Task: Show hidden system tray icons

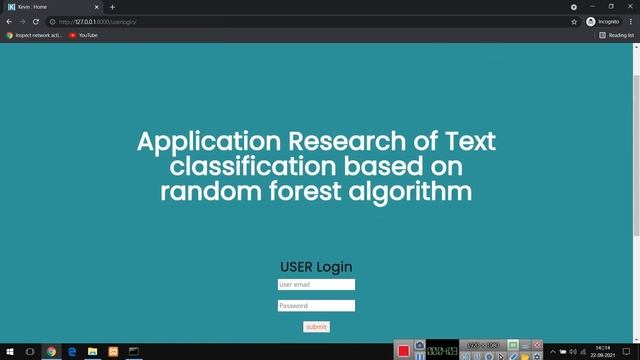Action: click(553, 351)
